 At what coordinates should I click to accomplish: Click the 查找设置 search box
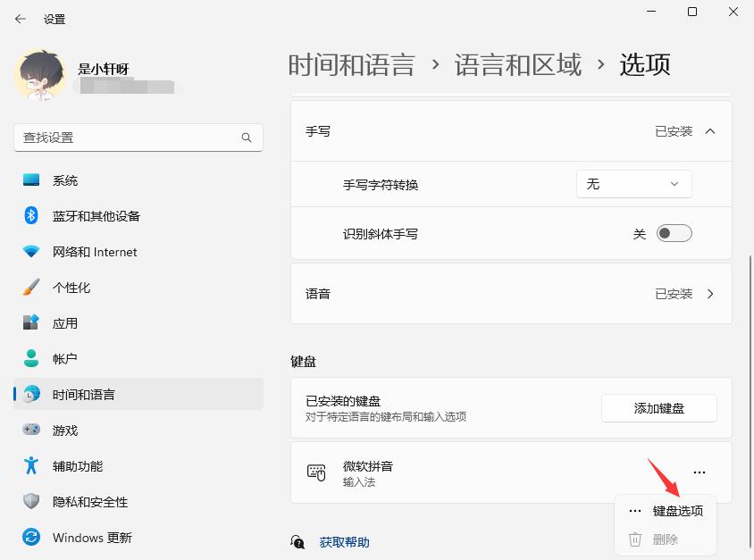[x=125, y=138]
